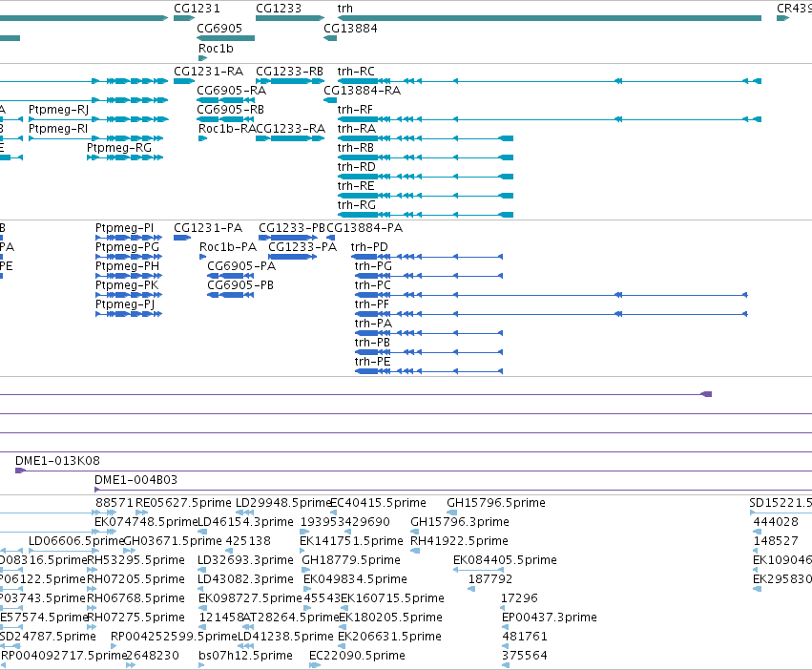Select the AT28264.5prime EST label
Viewport: 812px width, 670px height.
click(x=290, y=618)
